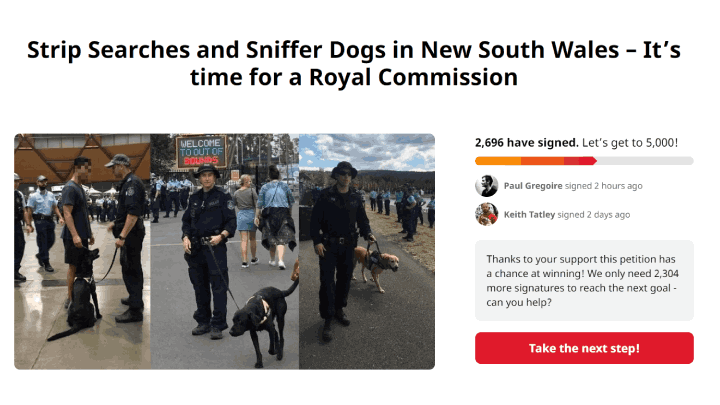Click the Take the next step! button
The height and width of the screenshot is (405, 720).
click(x=584, y=348)
